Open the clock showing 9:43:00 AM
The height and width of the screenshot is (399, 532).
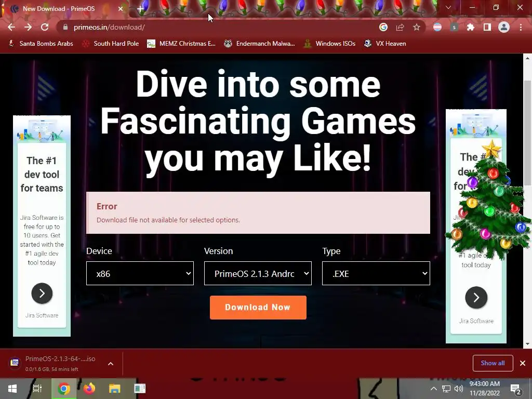coord(485,389)
